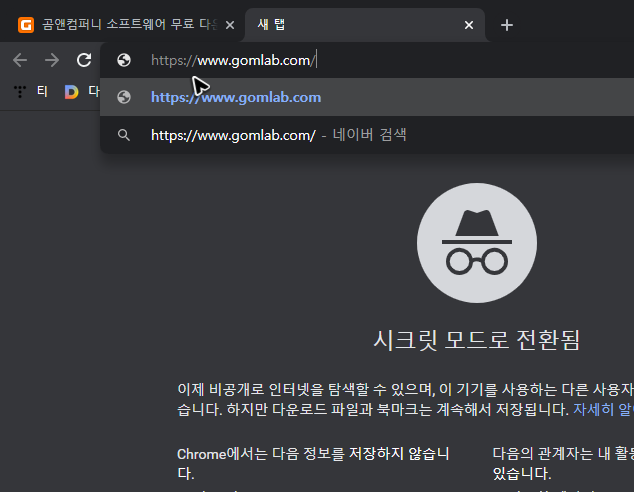Open the D bookmark icon

tap(71, 92)
